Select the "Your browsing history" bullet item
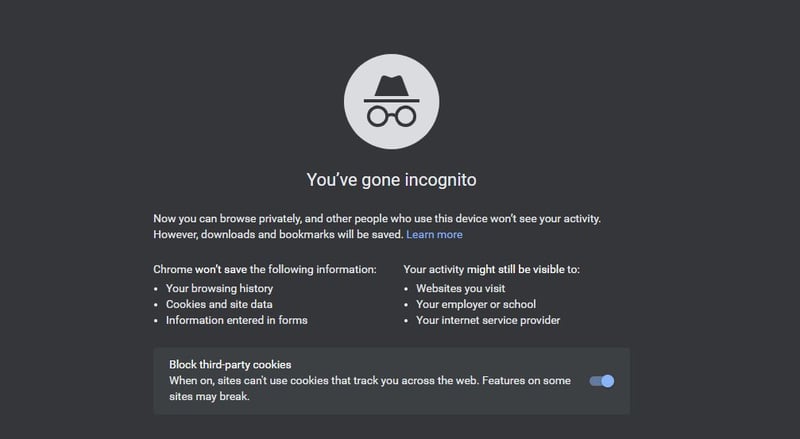Image resolution: width=800 pixels, height=439 pixels. (219, 288)
